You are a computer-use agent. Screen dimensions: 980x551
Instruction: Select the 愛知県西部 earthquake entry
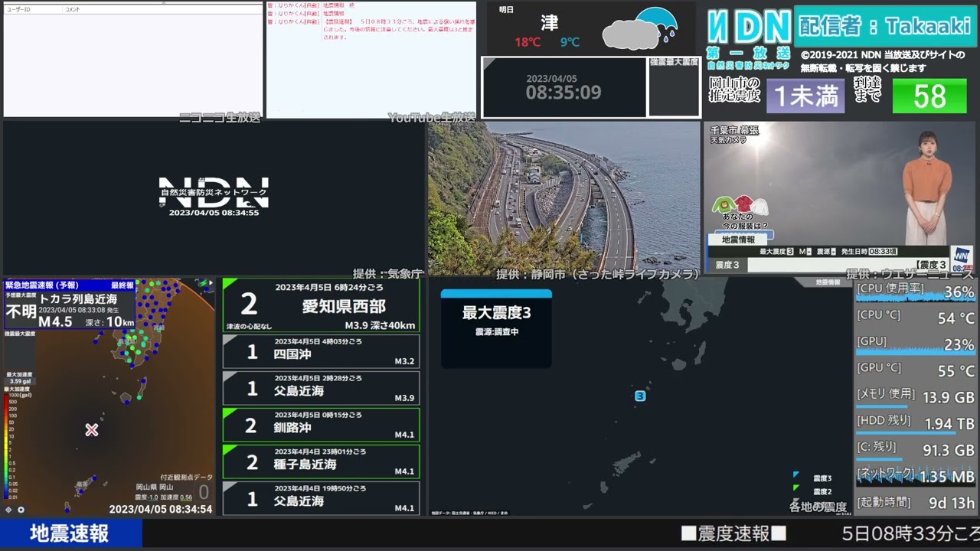tap(321, 305)
